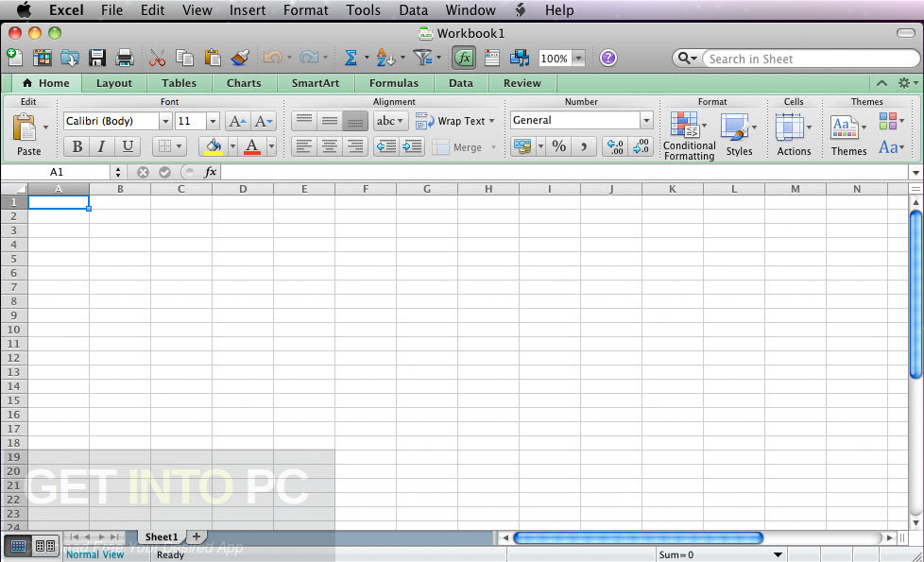The height and width of the screenshot is (562, 924).
Task: Open the 100% zoom dropdown
Action: [578, 59]
